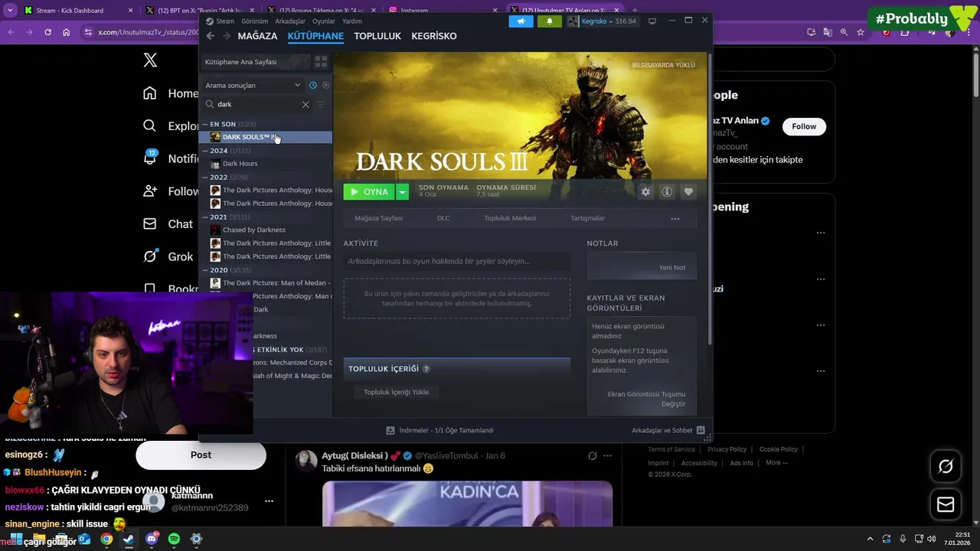Click Kütüphane Ana Sayfası button
The width and height of the screenshot is (980, 551).
[x=256, y=62]
